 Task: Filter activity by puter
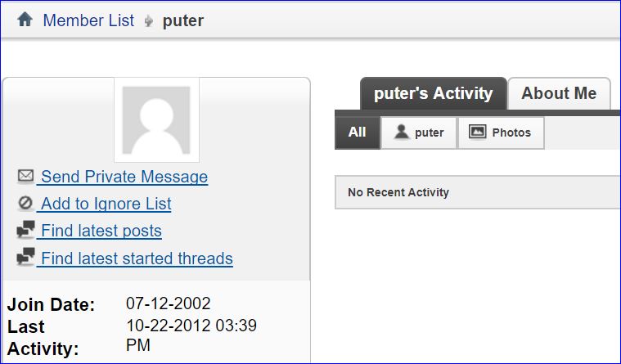click(x=419, y=133)
